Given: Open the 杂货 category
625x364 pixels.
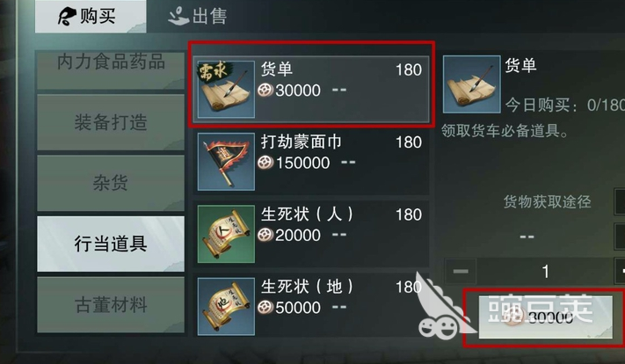Looking at the screenshot, I should click(111, 183).
